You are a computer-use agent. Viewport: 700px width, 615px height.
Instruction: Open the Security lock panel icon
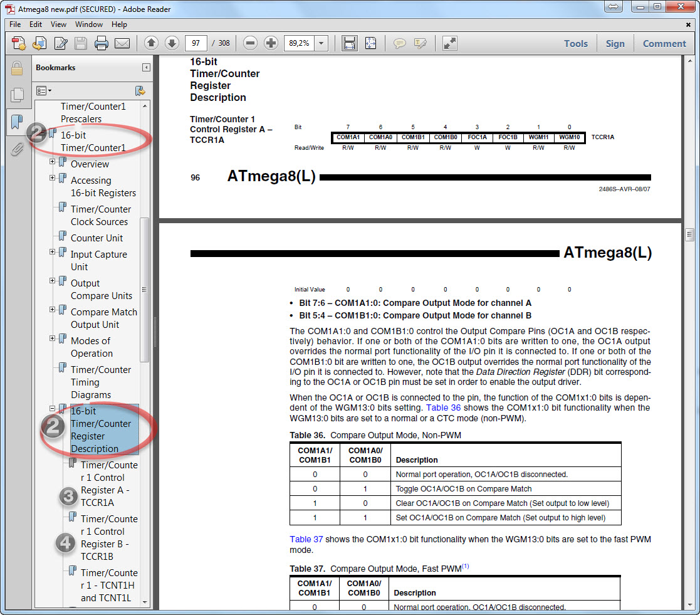click(x=17, y=68)
